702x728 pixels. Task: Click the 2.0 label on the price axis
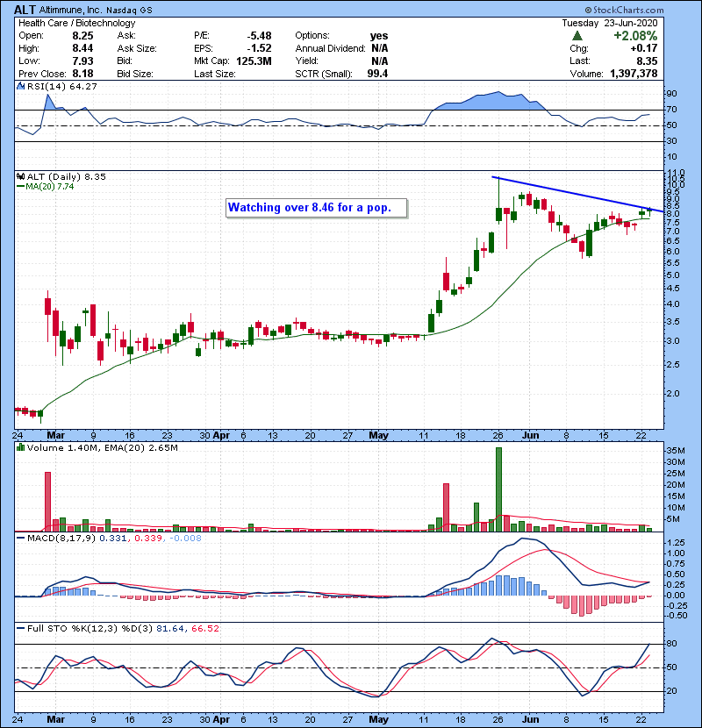pos(673,394)
